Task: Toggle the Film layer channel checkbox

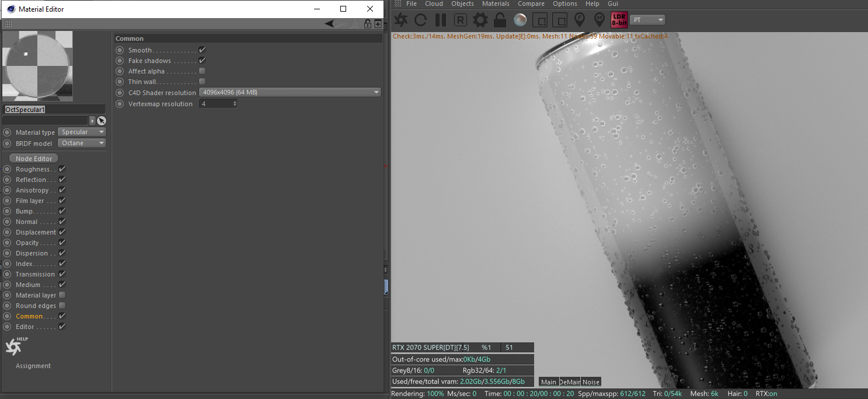Action: (x=62, y=201)
